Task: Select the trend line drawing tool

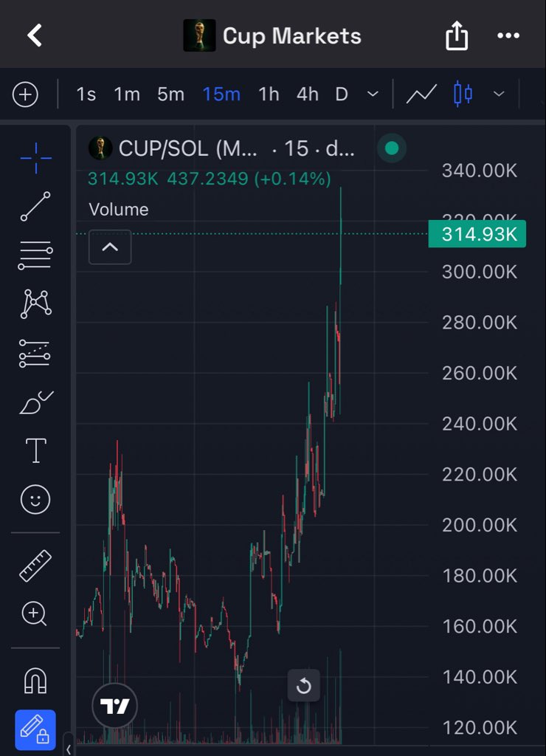Action: click(35, 207)
